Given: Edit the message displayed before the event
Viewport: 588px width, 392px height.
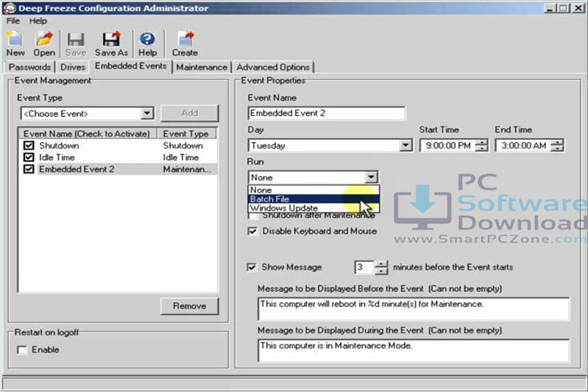Looking at the screenshot, I should coord(413,309).
